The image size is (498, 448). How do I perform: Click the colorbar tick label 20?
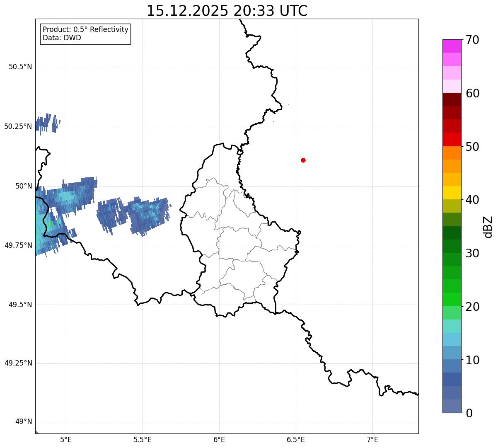[x=473, y=307]
